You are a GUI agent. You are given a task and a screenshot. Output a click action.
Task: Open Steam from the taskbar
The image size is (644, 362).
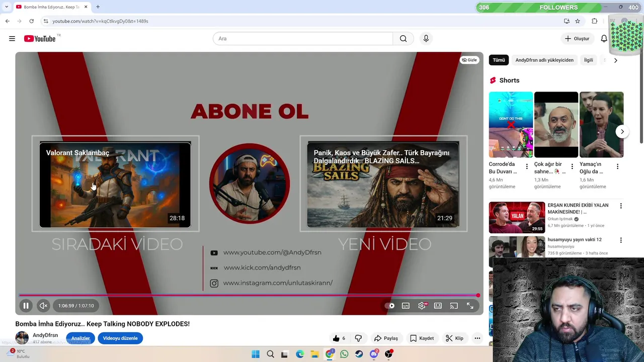[x=359, y=354]
